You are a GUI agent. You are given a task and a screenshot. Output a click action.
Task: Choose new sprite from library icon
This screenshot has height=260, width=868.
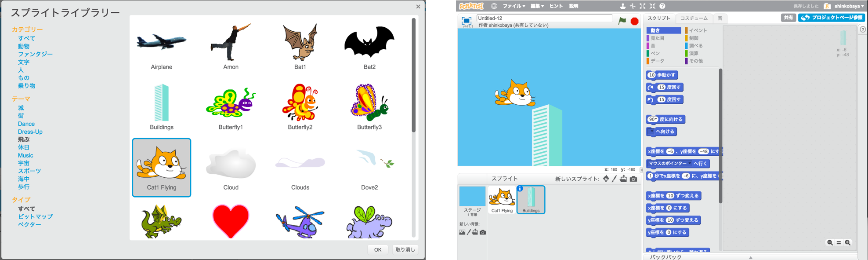pyautogui.click(x=606, y=179)
